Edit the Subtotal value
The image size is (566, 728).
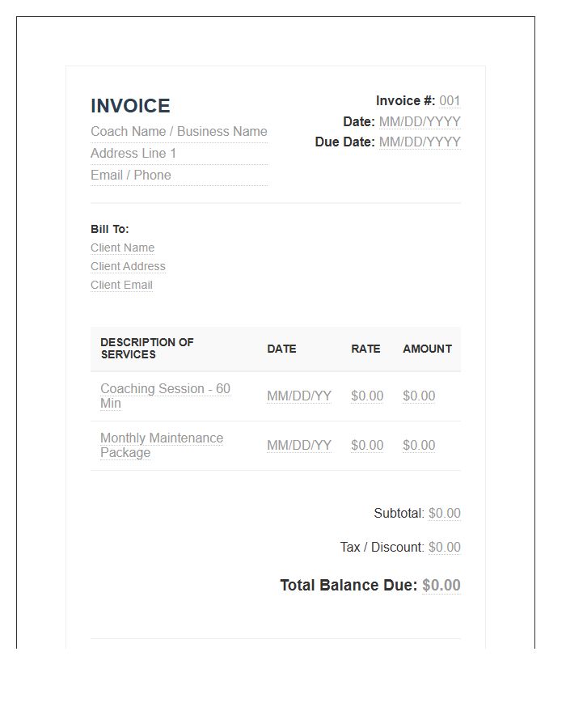tap(445, 514)
